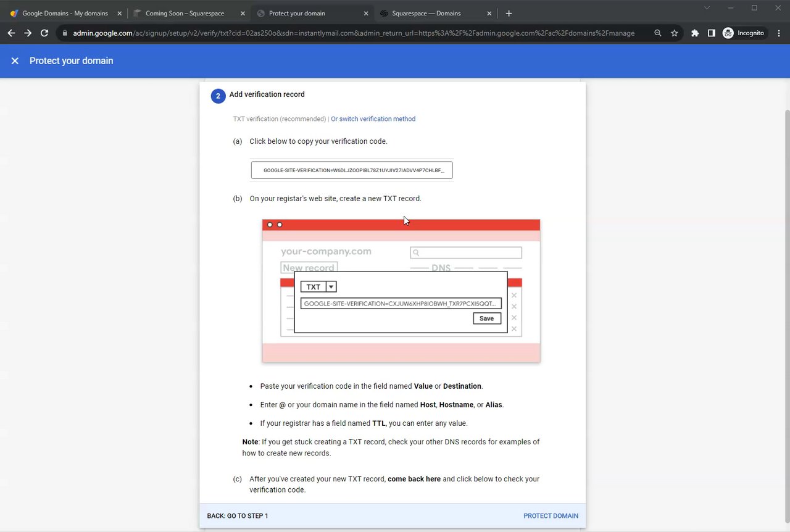Click the PROTECT DOMAIN button
The width and height of the screenshot is (790, 532).
[x=551, y=516]
